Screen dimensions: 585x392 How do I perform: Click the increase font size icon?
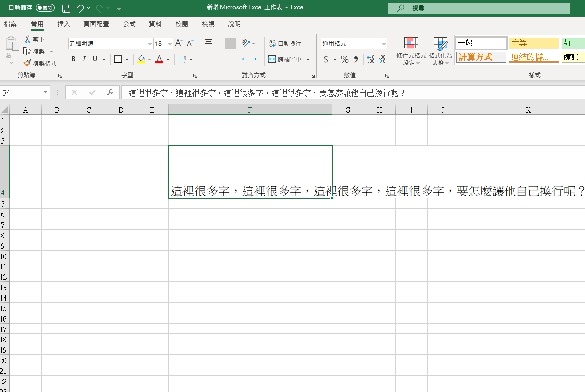tap(179, 43)
